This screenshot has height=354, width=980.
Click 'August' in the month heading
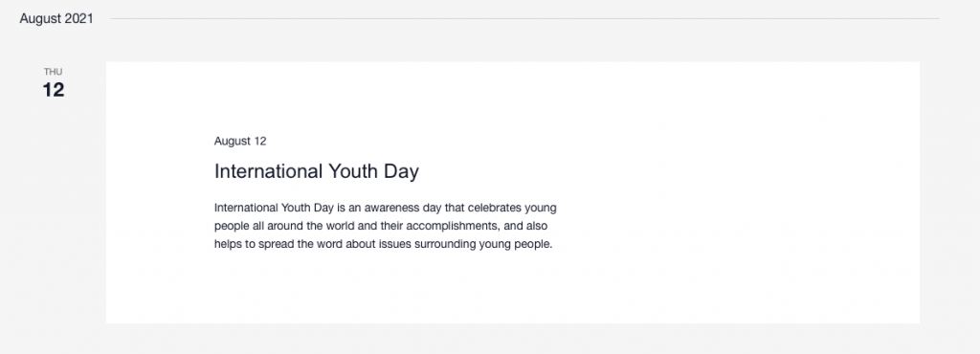pos(40,19)
